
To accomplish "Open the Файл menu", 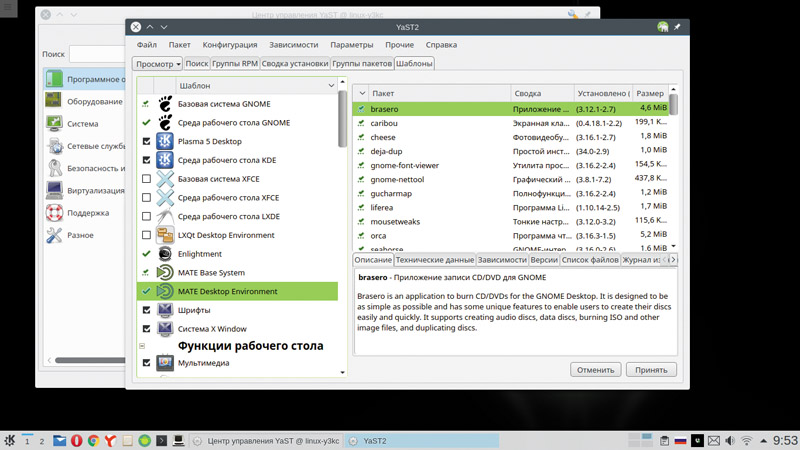I will pos(146,45).
